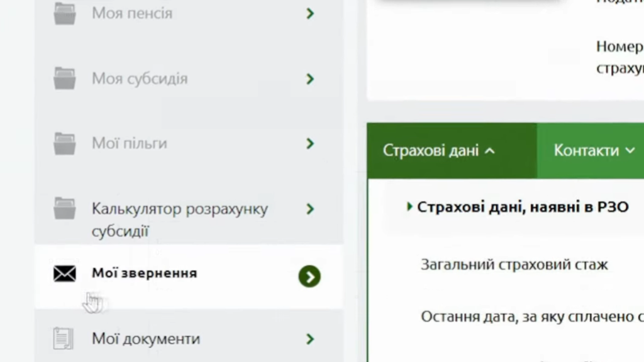Select Страхові дані, наявні в РЗО
The image size is (644, 362).
(x=522, y=207)
